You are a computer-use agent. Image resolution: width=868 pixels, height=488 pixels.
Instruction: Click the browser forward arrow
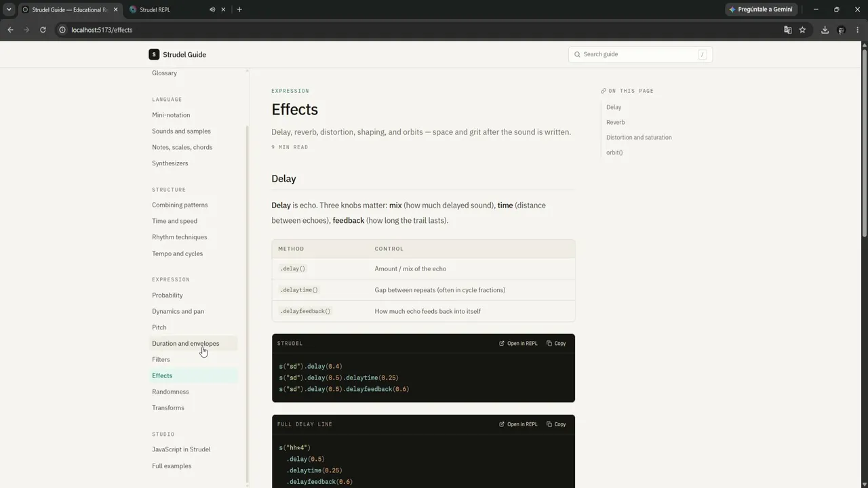(x=26, y=30)
